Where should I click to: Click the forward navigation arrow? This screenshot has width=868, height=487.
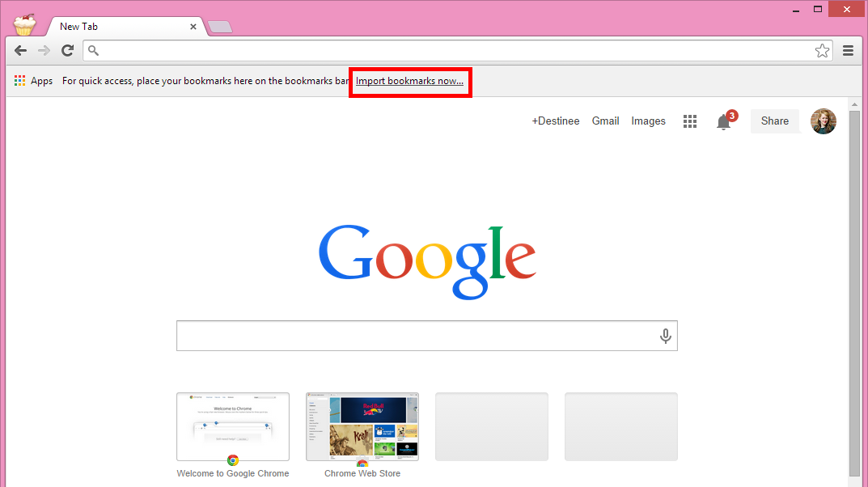point(44,51)
